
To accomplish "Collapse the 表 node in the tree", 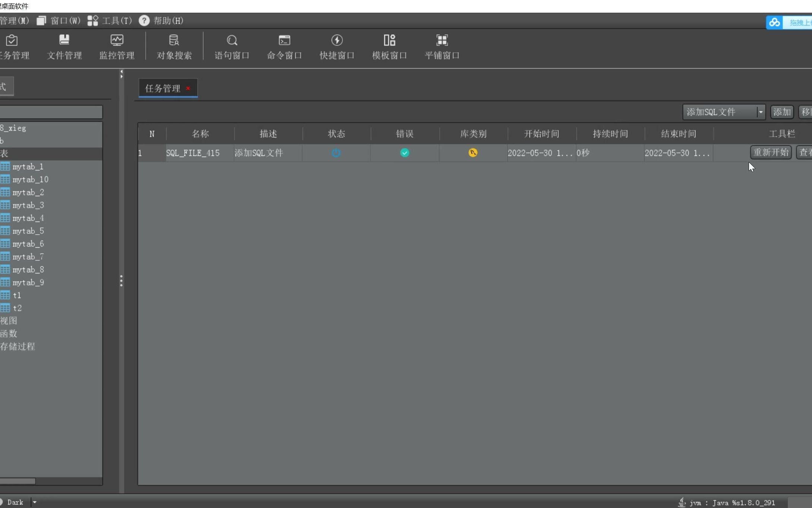I will (4, 153).
